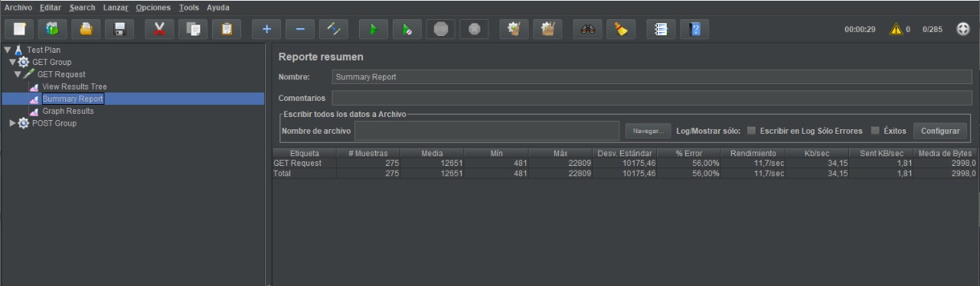The height and width of the screenshot is (286, 980).
Task: Click the Shutdown test icon
Action: (x=474, y=29)
